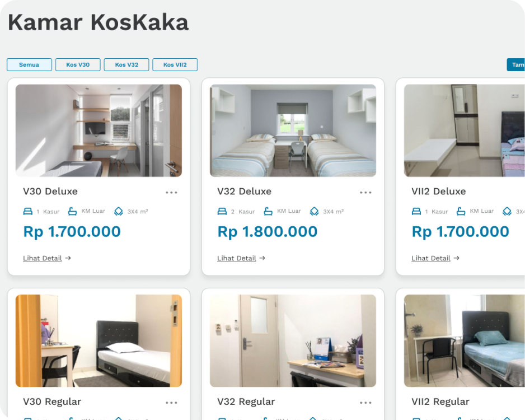Open the three-dot menu on V32 Regular

pyautogui.click(x=365, y=403)
